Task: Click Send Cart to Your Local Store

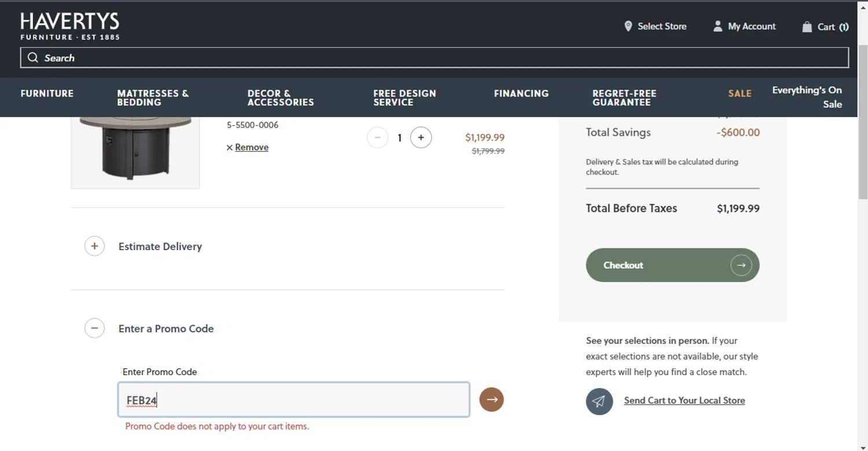Action: click(684, 401)
